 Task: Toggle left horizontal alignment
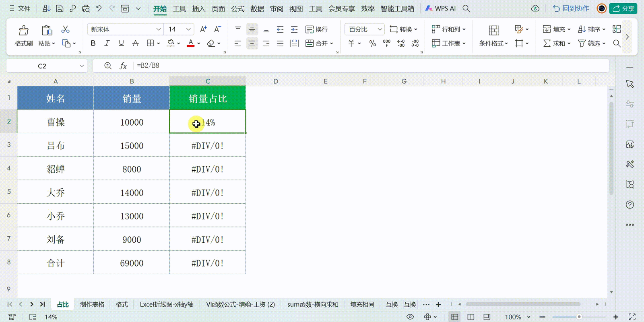(238, 43)
